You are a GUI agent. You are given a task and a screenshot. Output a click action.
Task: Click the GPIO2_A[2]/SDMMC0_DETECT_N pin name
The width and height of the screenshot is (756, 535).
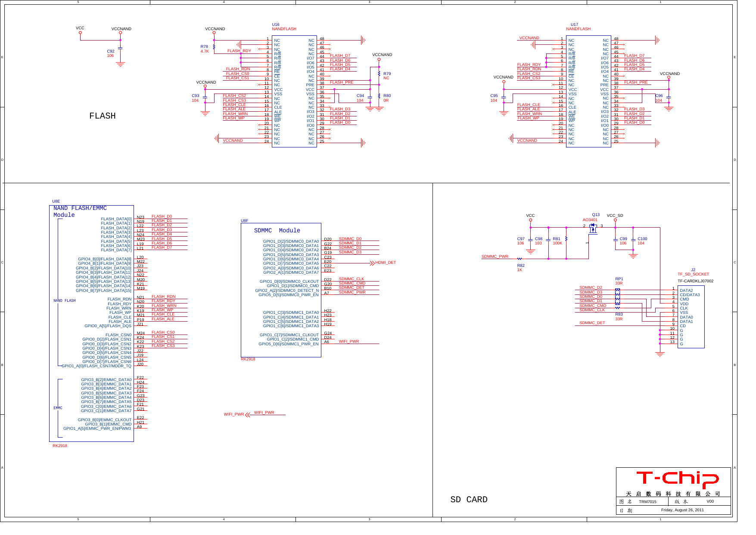(287, 291)
